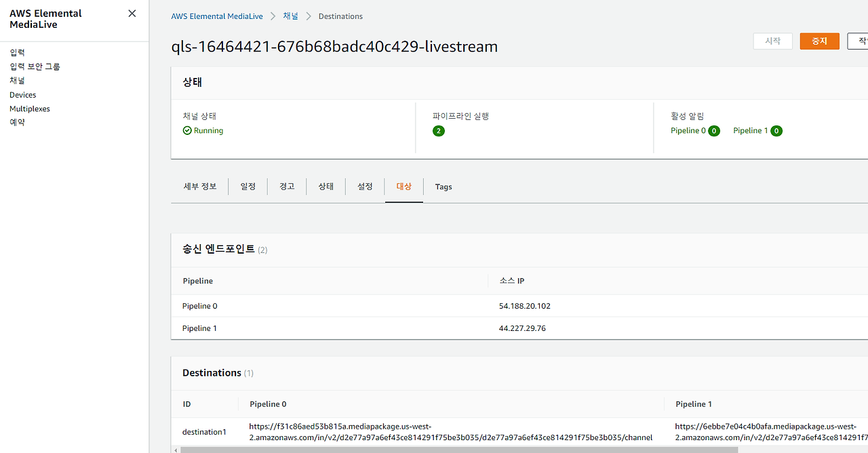
Task: Switch to the 설정 tab
Action: tap(365, 186)
